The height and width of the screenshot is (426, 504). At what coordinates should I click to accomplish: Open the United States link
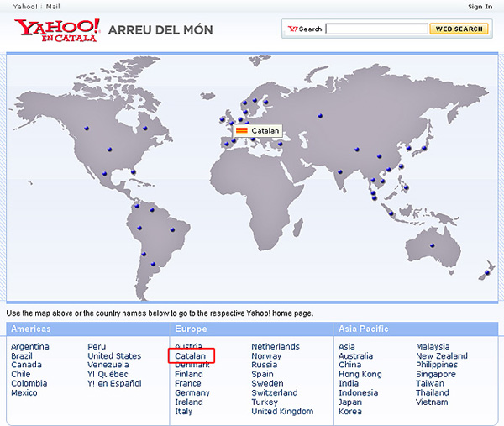click(x=114, y=356)
